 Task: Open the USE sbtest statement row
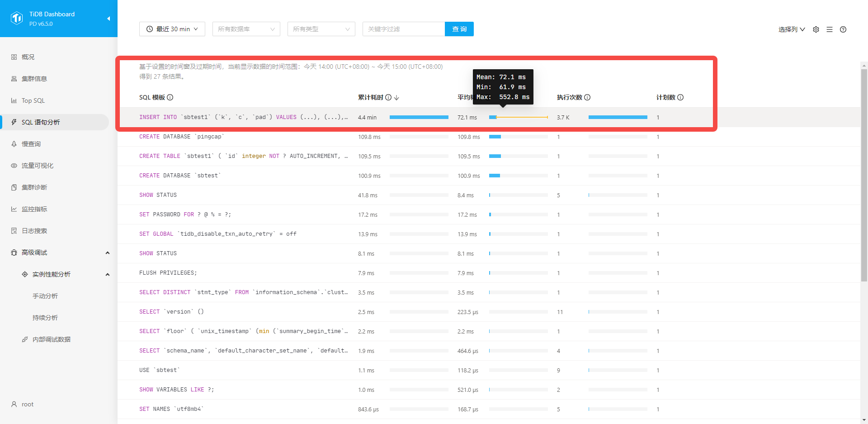489,370
